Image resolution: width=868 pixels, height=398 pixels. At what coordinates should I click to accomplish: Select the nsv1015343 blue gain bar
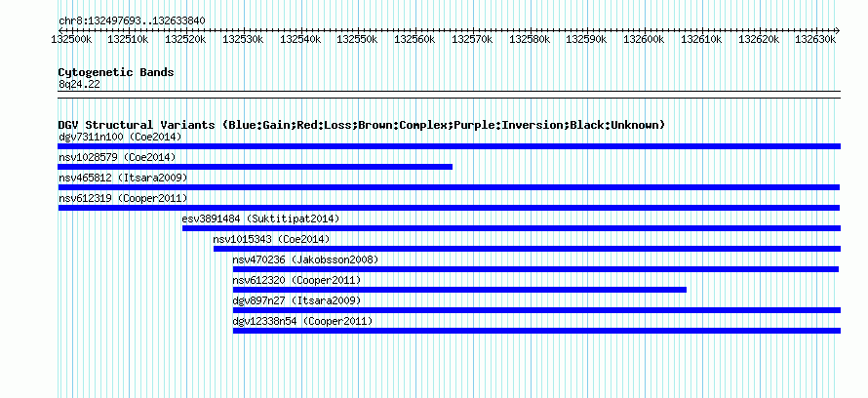[x=527, y=249]
